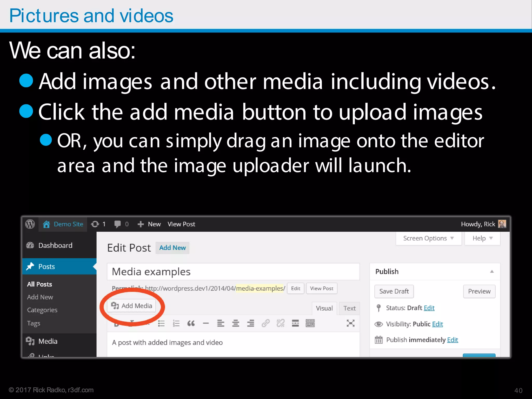Click the numbered list toolbar icon

click(x=176, y=323)
